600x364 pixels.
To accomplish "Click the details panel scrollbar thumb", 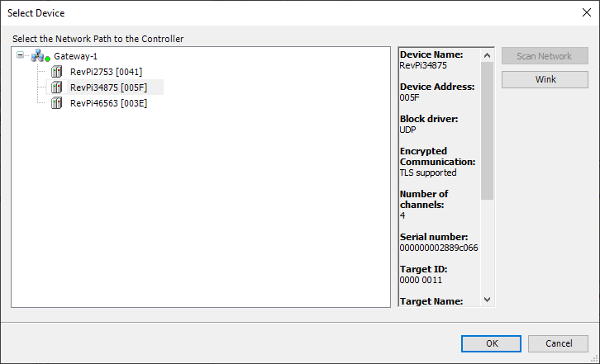I will pos(487,130).
